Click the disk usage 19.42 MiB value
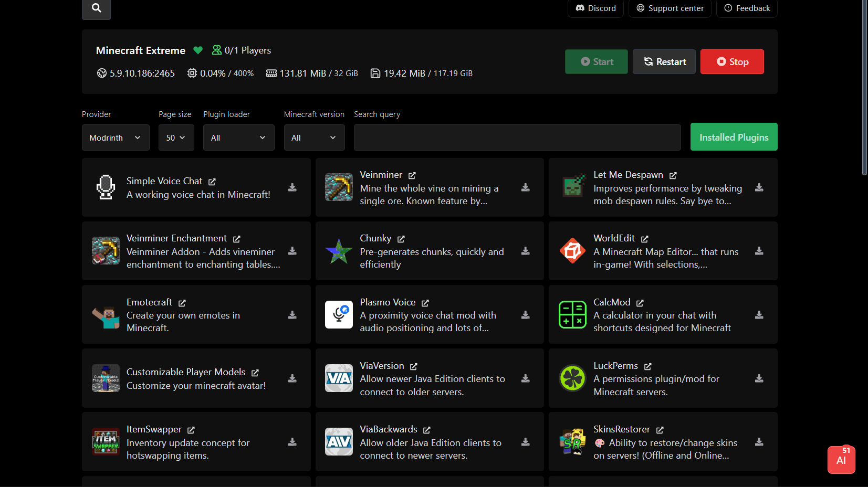 [404, 73]
